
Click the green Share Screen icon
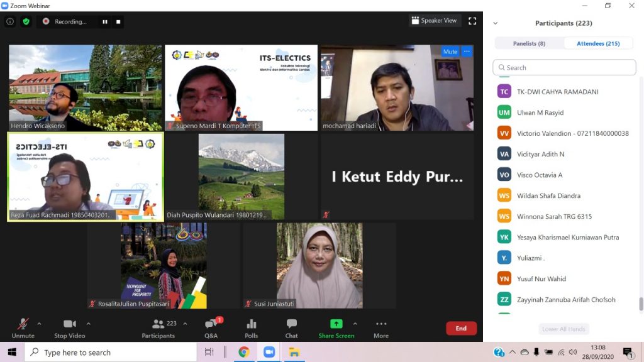click(336, 324)
